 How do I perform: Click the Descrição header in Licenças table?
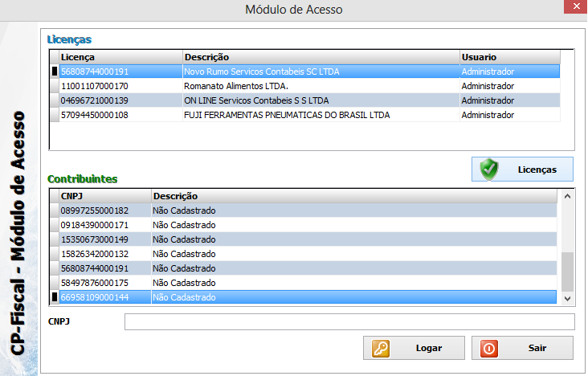[x=321, y=57]
